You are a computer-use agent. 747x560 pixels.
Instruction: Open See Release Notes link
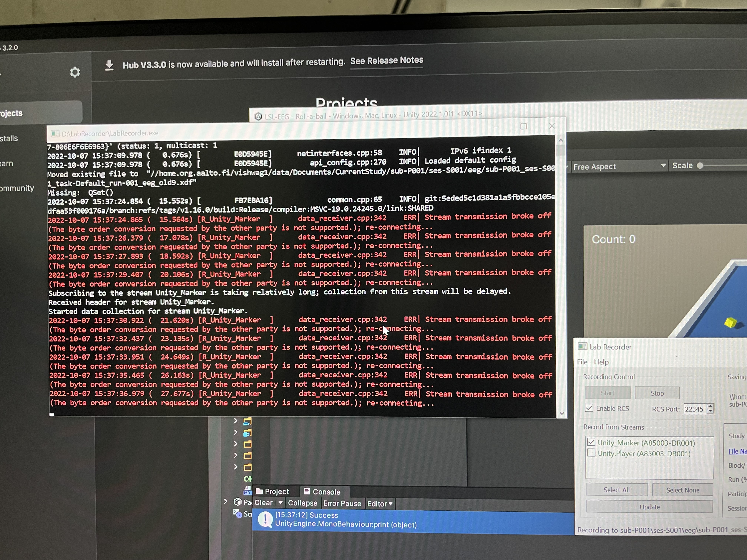pos(387,61)
